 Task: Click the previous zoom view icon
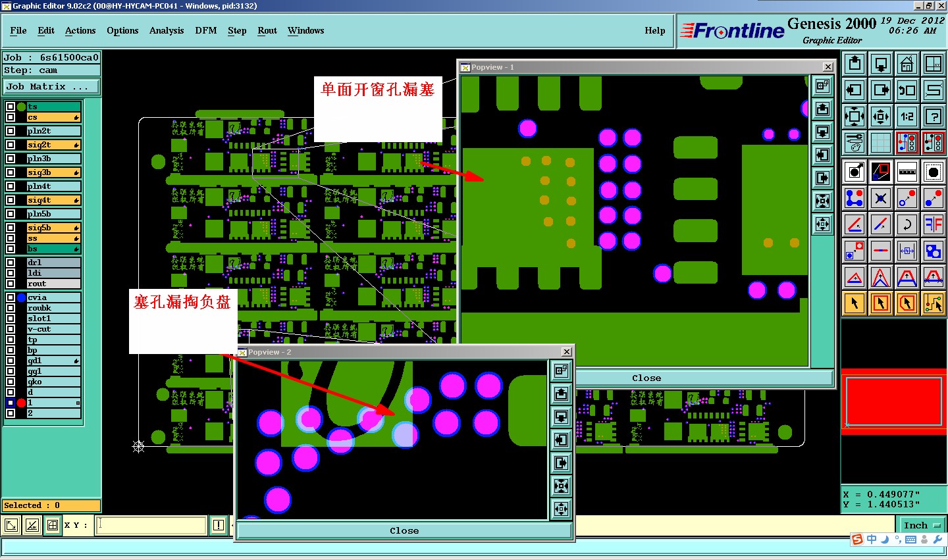[x=907, y=90]
